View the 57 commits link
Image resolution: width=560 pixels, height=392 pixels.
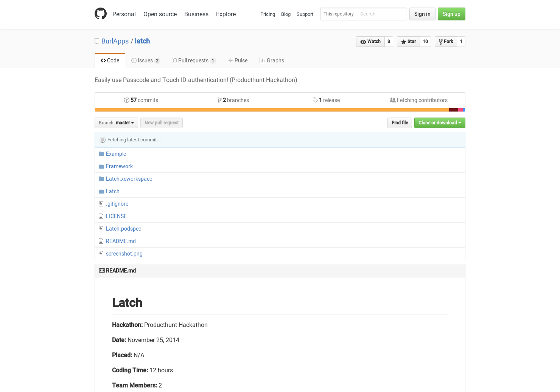[141, 100]
